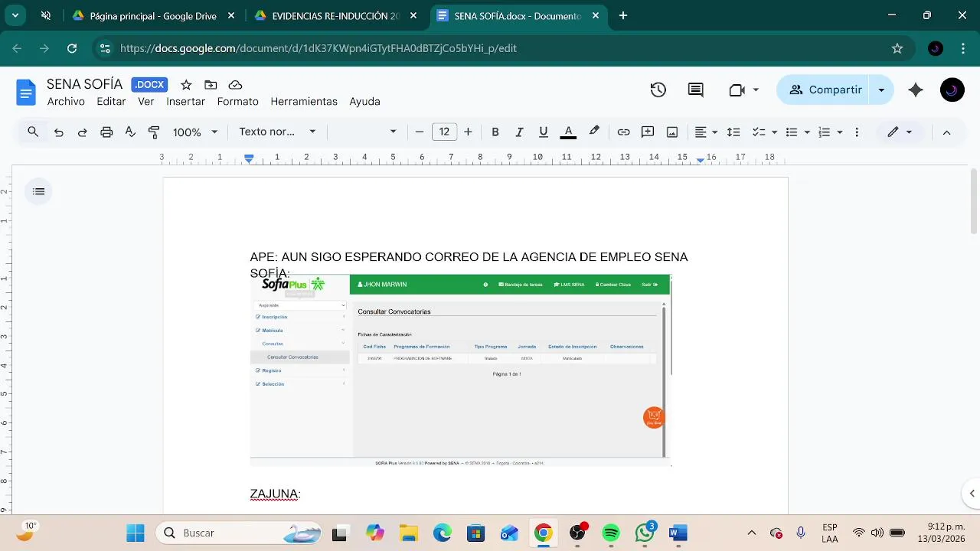
Task: Check the cloud save status icon
Action: pos(236,85)
